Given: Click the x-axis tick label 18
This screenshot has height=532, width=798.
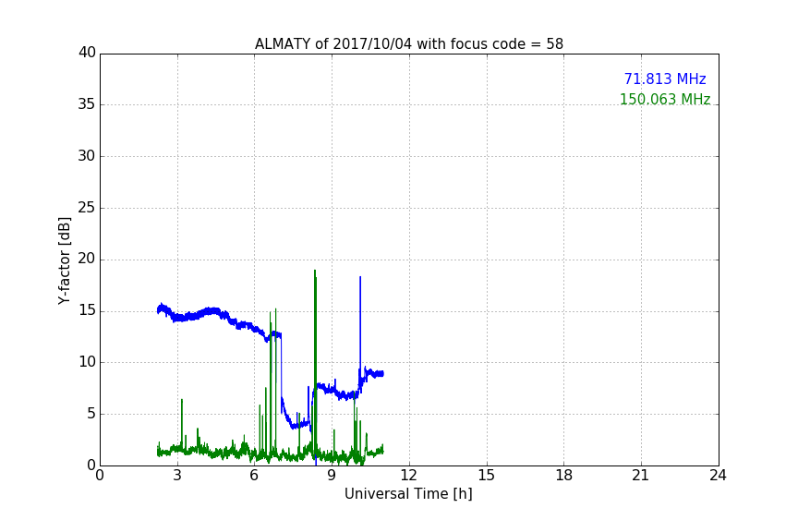Looking at the screenshot, I should point(564,476).
